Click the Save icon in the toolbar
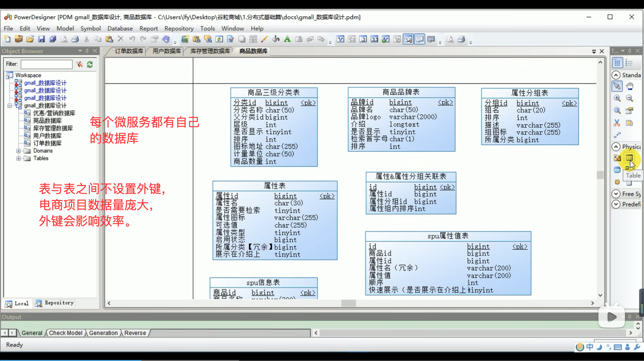 [x=41, y=39]
